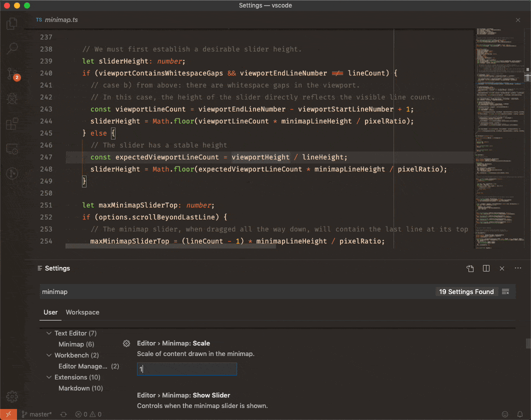Switch to the Workspace settings tab
The image size is (531, 420).
point(82,312)
